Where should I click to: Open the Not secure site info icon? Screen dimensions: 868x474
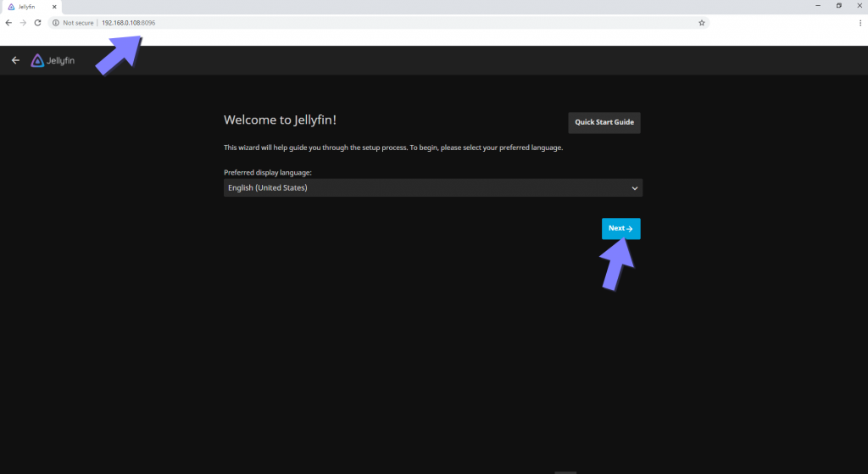tap(55, 23)
